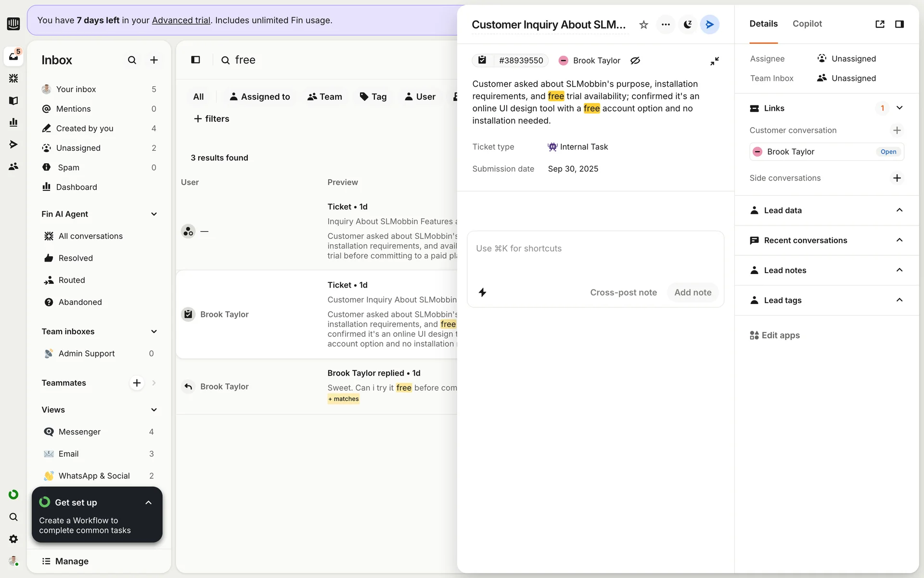Star the Customer Inquiry ticket
Image resolution: width=924 pixels, height=578 pixels.
pos(643,25)
